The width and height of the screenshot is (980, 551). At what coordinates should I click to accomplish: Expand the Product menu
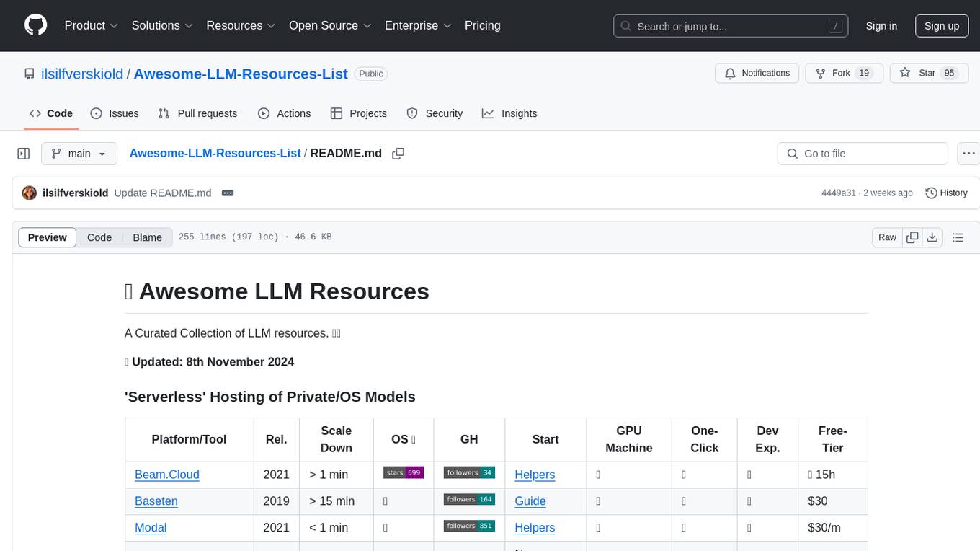point(92,25)
